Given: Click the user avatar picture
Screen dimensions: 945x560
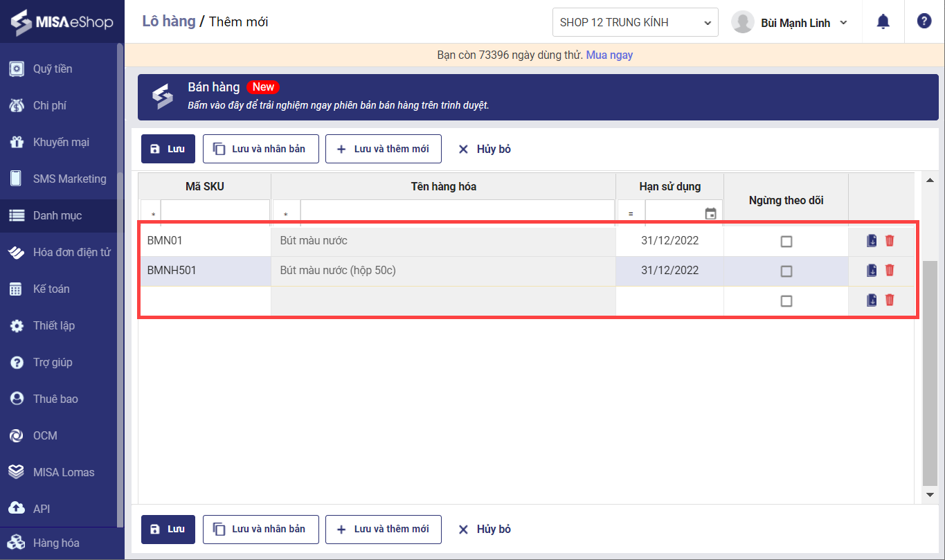Looking at the screenshot, I should (x=743, y=22).
